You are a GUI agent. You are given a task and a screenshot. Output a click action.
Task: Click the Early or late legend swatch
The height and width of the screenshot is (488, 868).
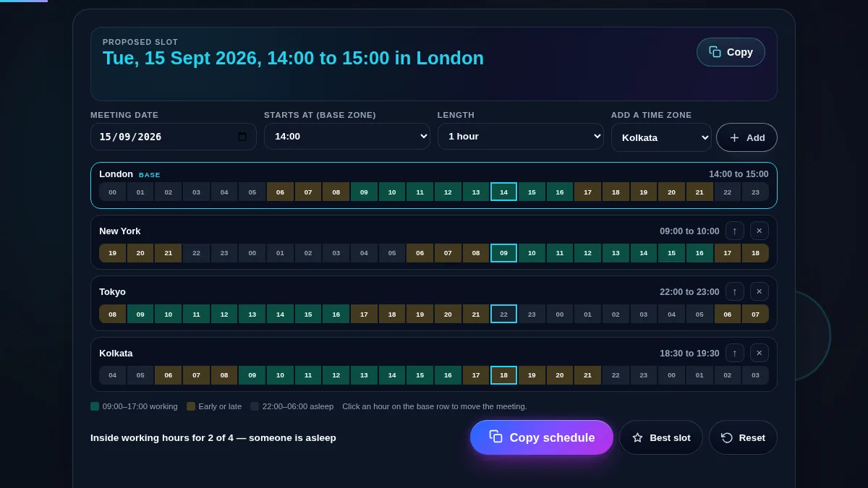click(191, 406)
